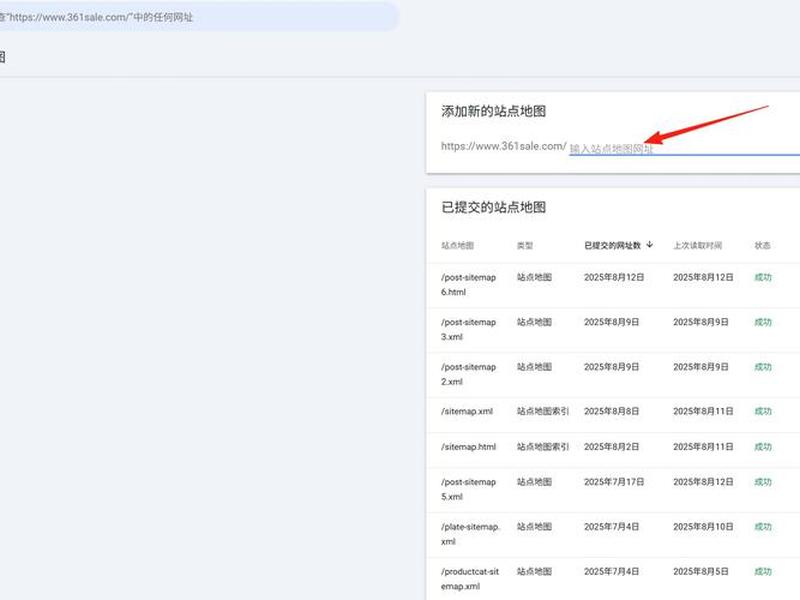Click 站点地图 type in /productcat-sitemap.xml row
The height and width of the screenshot is (600, 800).
[x=534, y=571]
